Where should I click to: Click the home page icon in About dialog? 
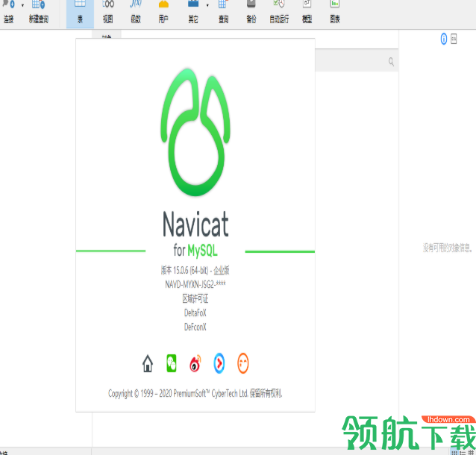pyautogui.click(x=148, y=363)
